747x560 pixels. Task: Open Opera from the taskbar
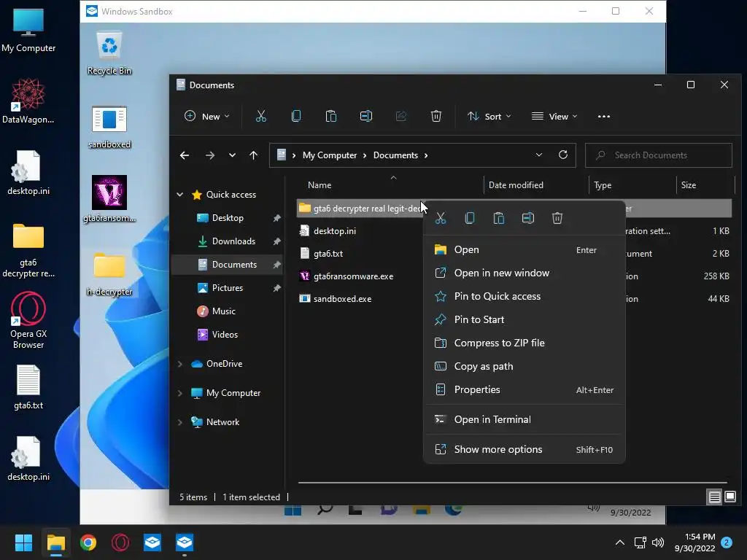click(120, 542)
